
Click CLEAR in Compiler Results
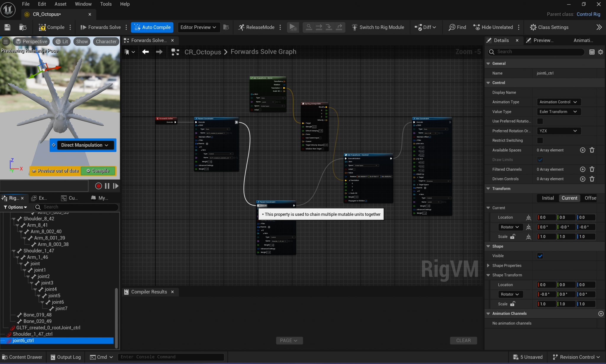point(463,340)
